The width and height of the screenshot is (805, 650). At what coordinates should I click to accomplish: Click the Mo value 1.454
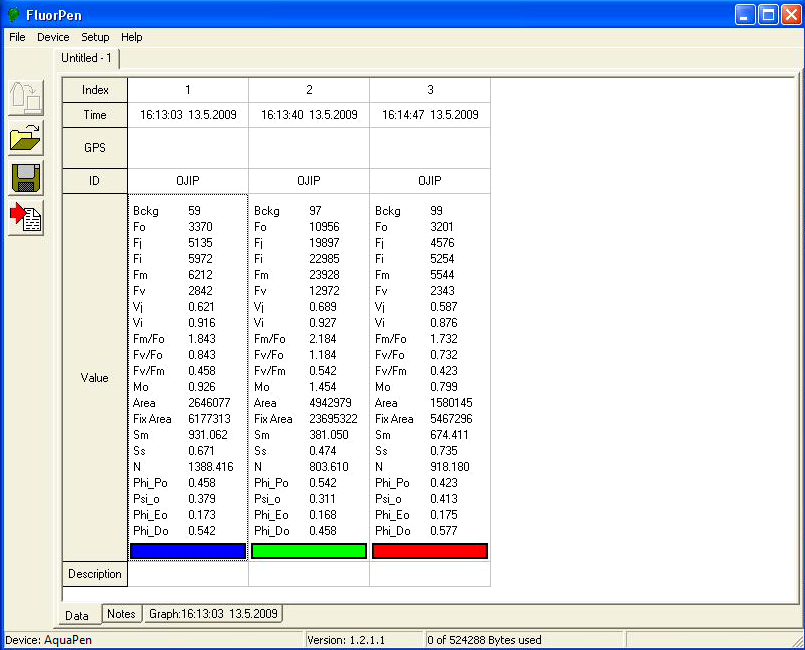click(x=323, y=387)
